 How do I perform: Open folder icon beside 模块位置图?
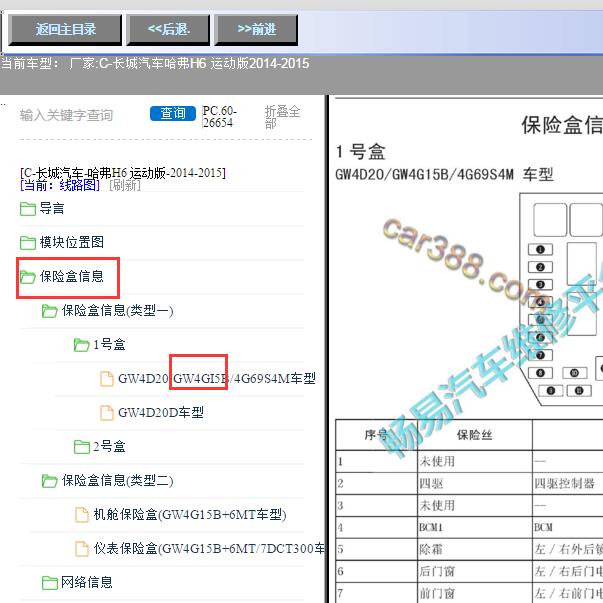(x=28, y=243)
